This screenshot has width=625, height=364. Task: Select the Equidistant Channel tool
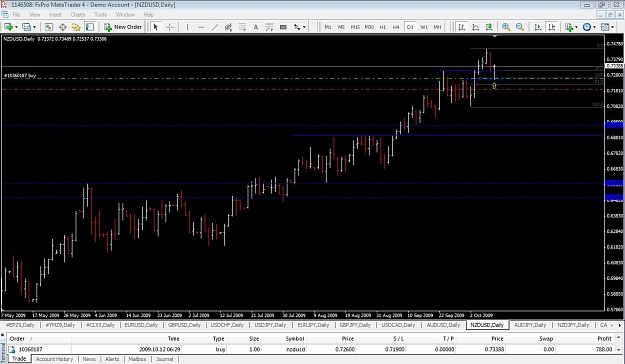click(228, 27)
